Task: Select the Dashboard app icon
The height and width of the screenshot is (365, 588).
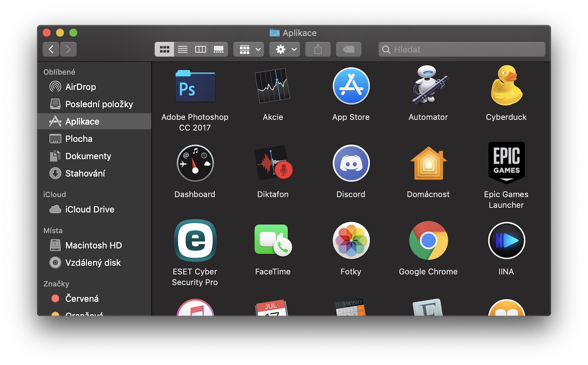Action: click(x=195, y=163)
